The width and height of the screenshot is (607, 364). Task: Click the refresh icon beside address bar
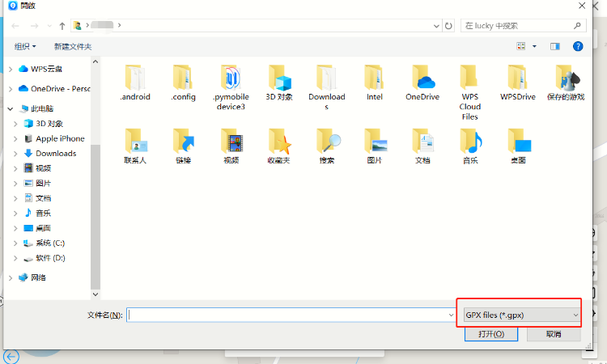(x=448, y=26)
